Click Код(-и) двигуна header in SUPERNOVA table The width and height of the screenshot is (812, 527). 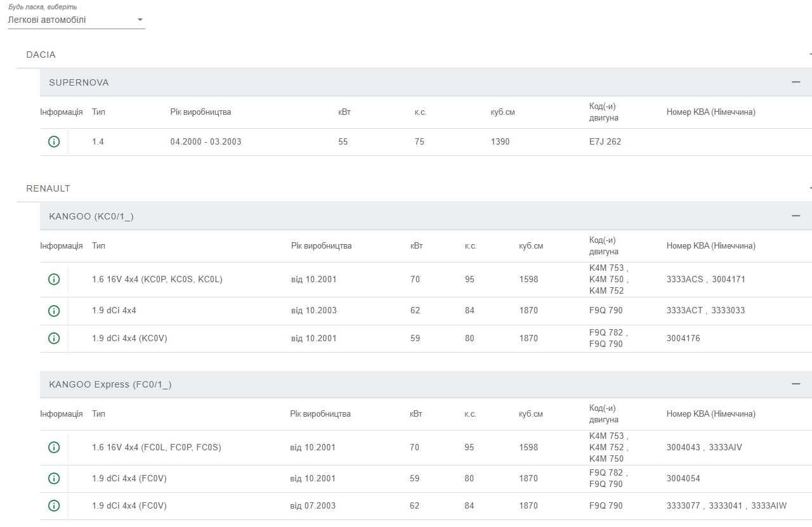click(x=604, y=112)
